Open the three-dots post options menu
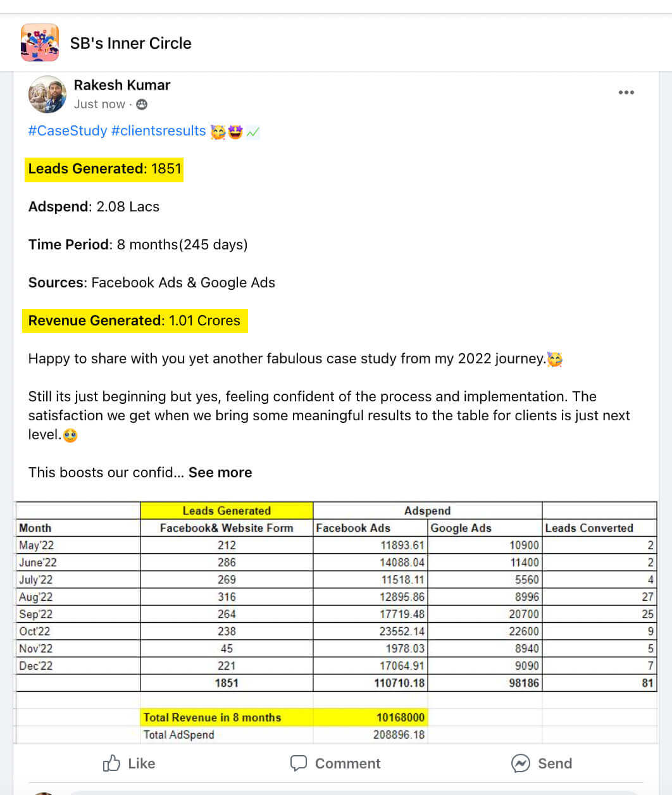The width and height of the screenshot is (672, 795). (626, 92)
